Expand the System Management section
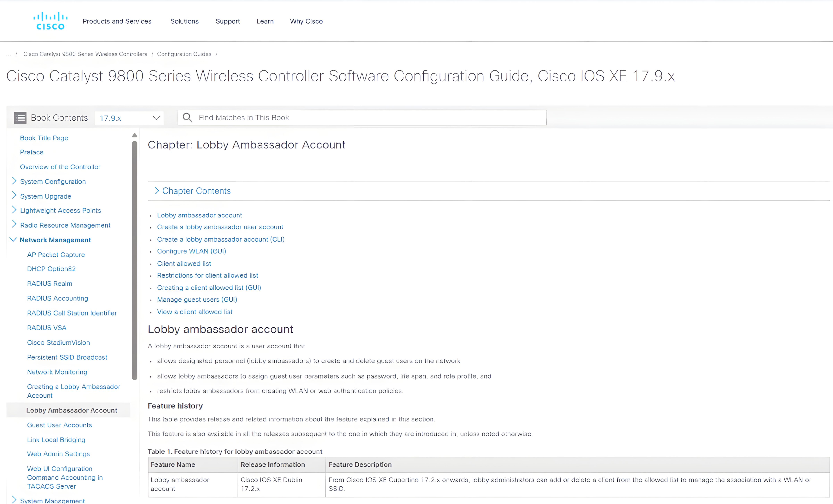Viewport: 833px width, 504px height. point(14,500)
